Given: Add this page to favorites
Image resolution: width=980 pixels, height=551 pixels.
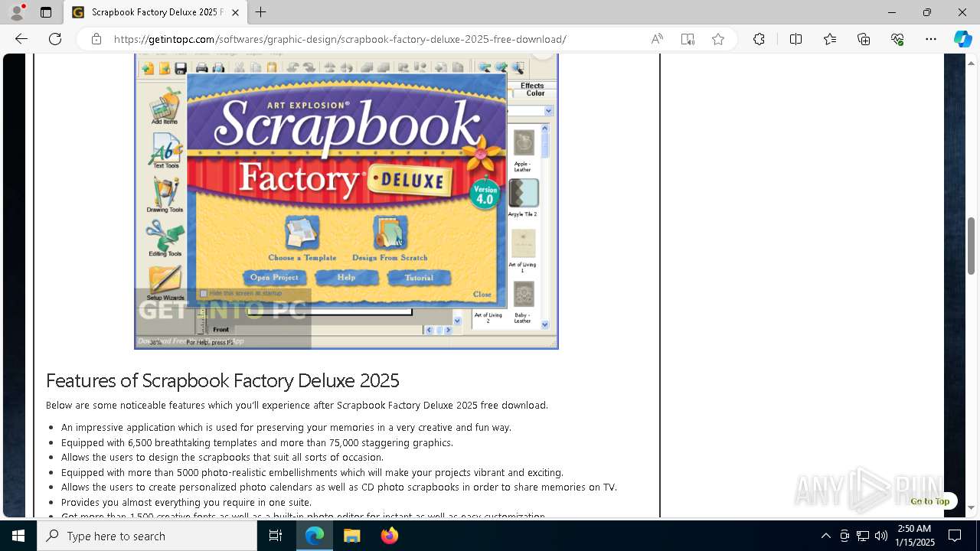Looking at the screenshot, I should tap(718, 39).
